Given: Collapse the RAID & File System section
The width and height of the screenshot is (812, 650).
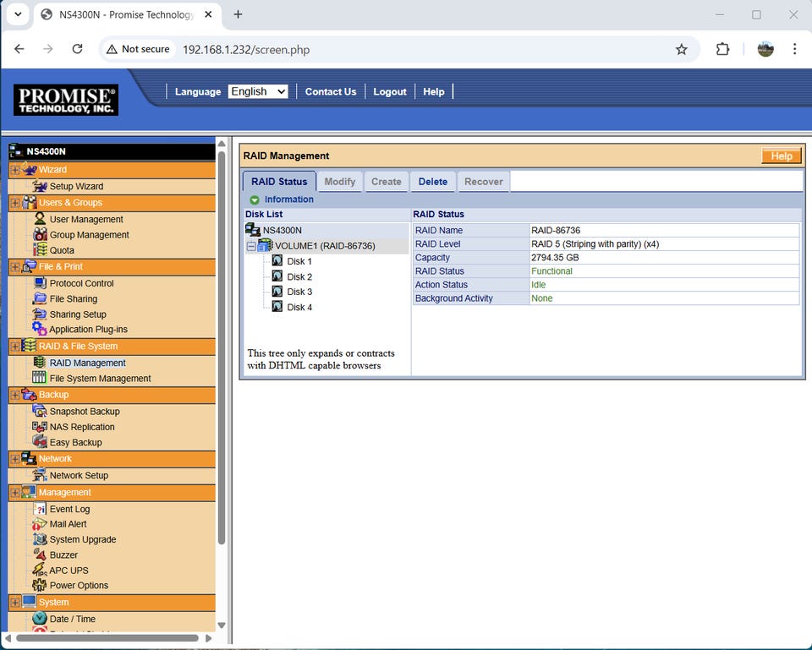Looking at the screenshot, I should 15,346.
